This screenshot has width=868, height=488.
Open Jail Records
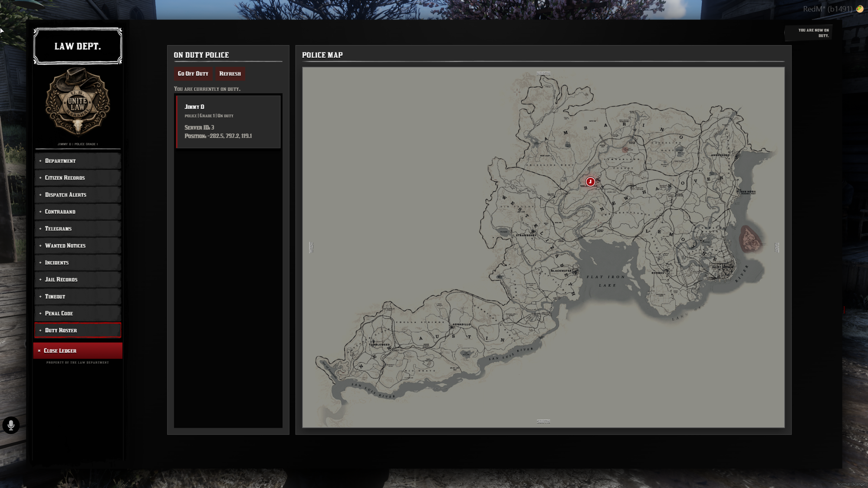(78, 279)
